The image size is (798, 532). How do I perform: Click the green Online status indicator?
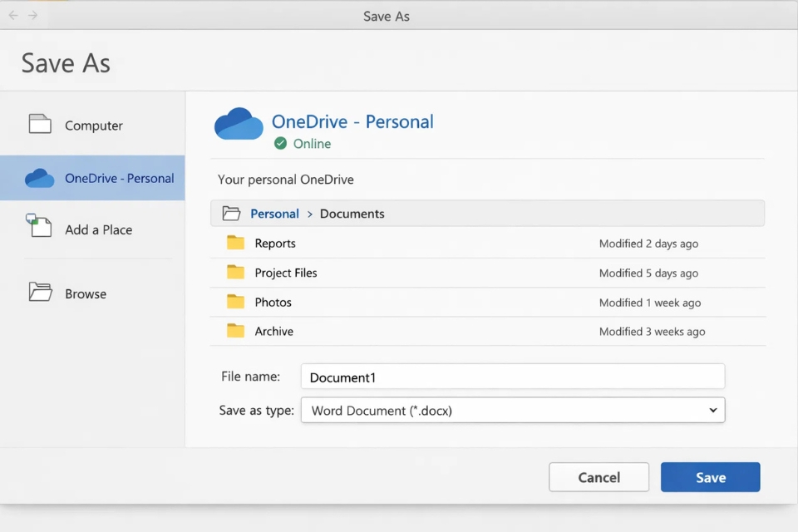(x=279, y=144)
